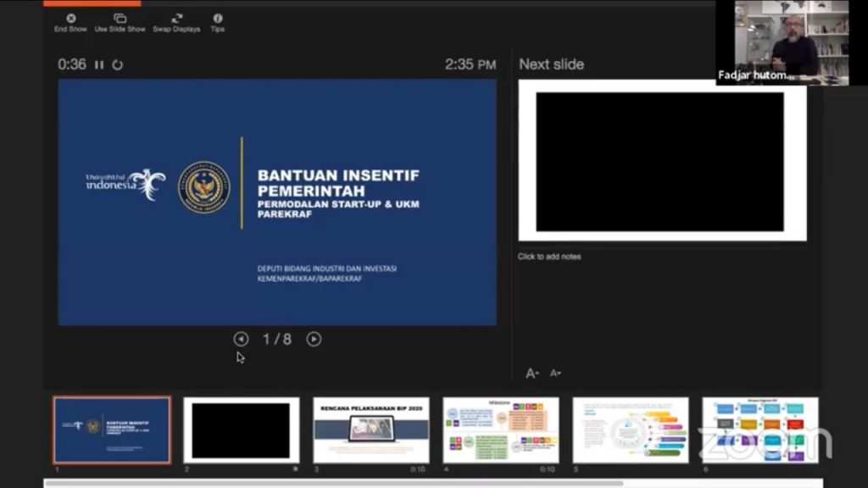Pause the presentation timer
The width and height of the screenshot is (868, 488).
[99, 65]
